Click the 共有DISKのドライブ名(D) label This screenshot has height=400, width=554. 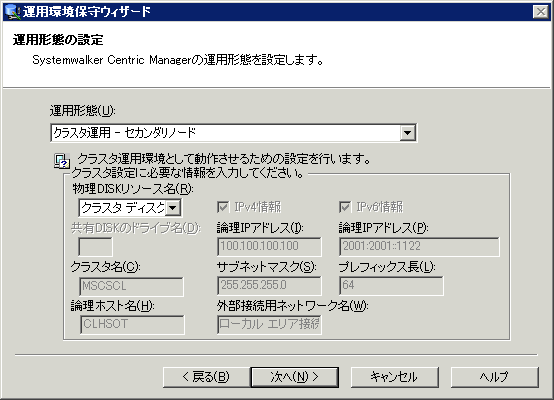(136, 228)
